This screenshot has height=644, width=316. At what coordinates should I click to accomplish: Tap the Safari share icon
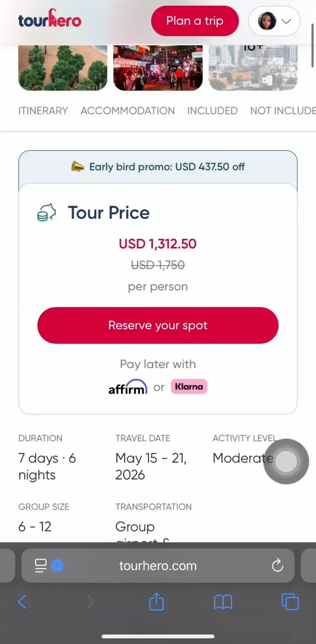[x=156, y=602]
